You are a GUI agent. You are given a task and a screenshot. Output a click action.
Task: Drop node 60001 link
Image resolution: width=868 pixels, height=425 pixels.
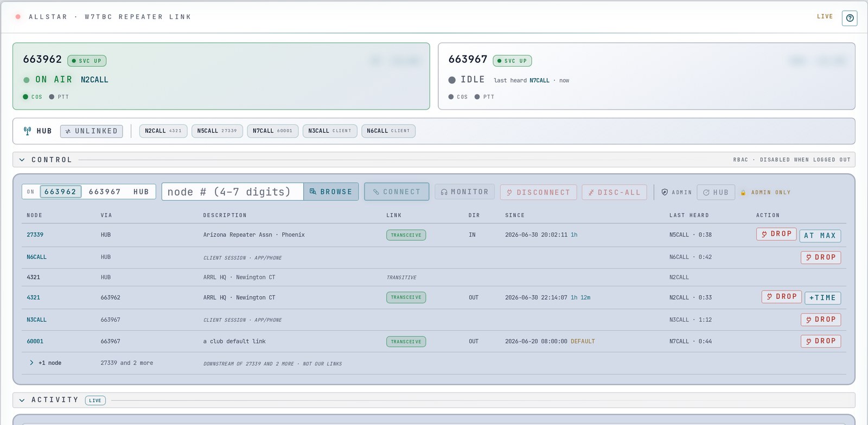pos(821,341)
